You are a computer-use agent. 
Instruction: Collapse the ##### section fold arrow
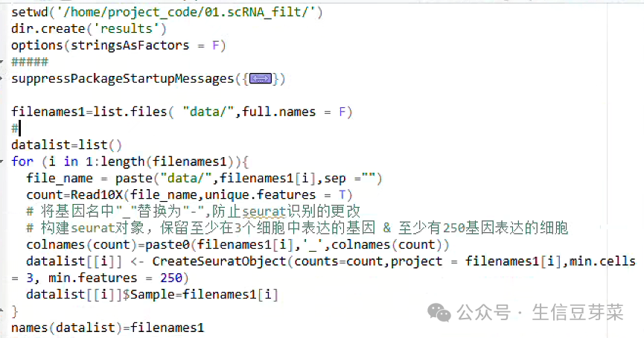click(1, 62)
